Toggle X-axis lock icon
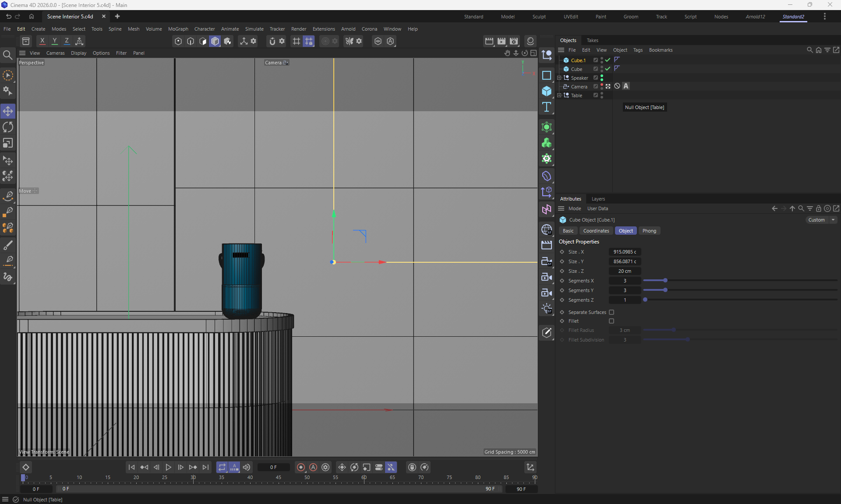 (x=42, y=41)
